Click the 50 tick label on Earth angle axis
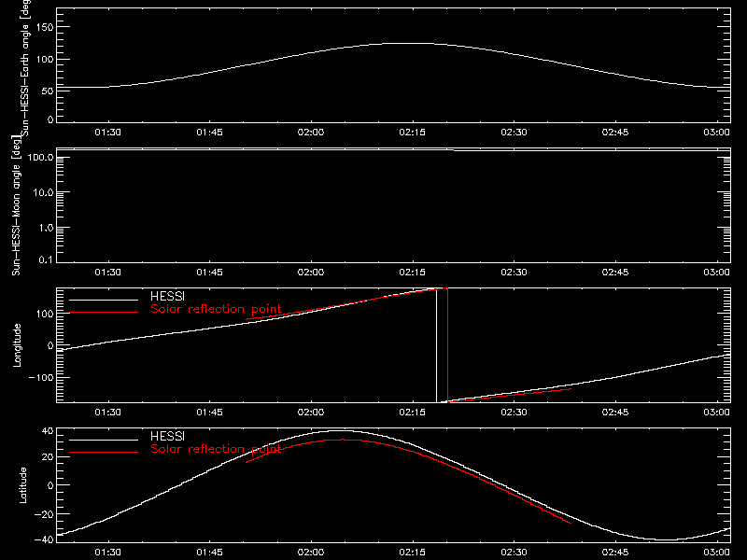 pos(48,91)
